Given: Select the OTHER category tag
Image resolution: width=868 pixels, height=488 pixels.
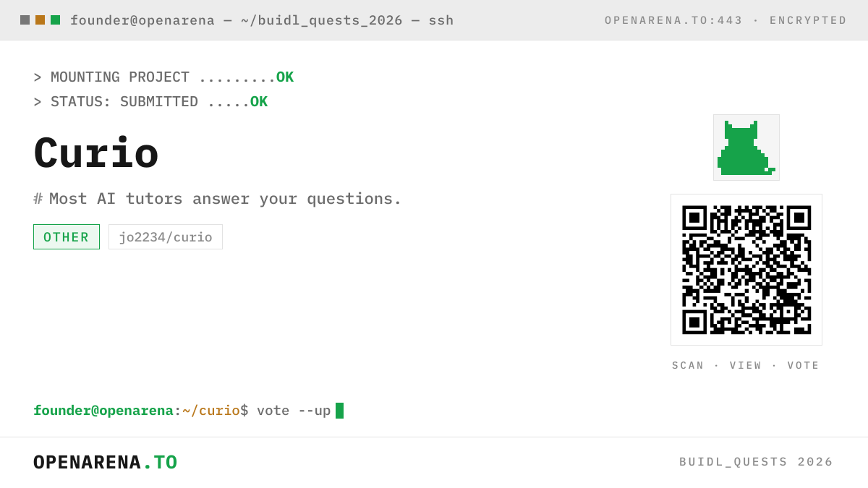Looking at the screenshot, I should (x=67, y=237).
